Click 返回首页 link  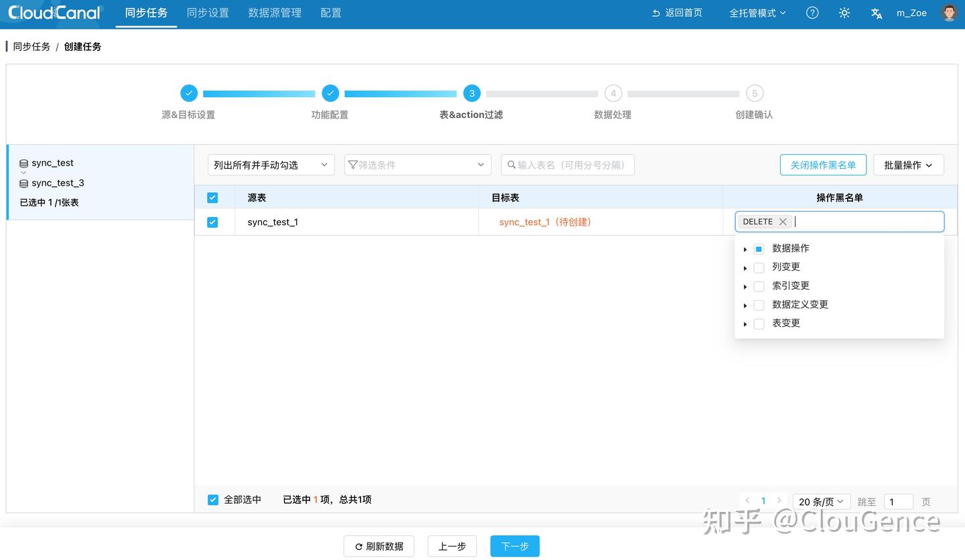pos(678,13)
